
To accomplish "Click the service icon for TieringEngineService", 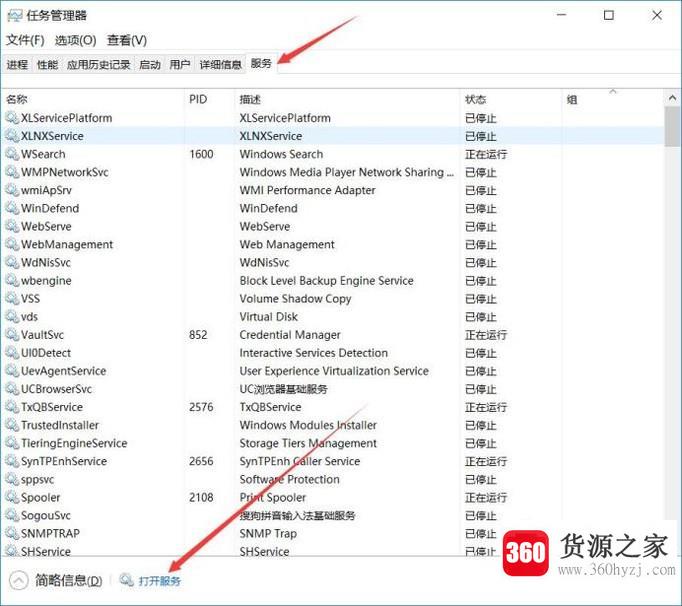I will click(x=12, y=443).
